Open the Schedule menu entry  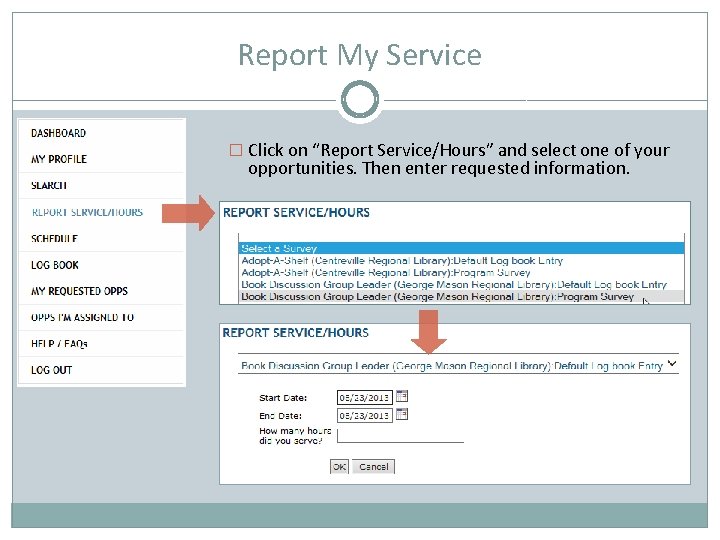(x=54, y=239)
